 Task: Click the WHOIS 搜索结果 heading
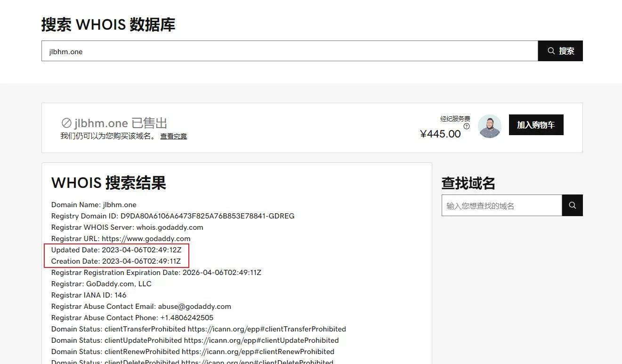tap(109, 183)
